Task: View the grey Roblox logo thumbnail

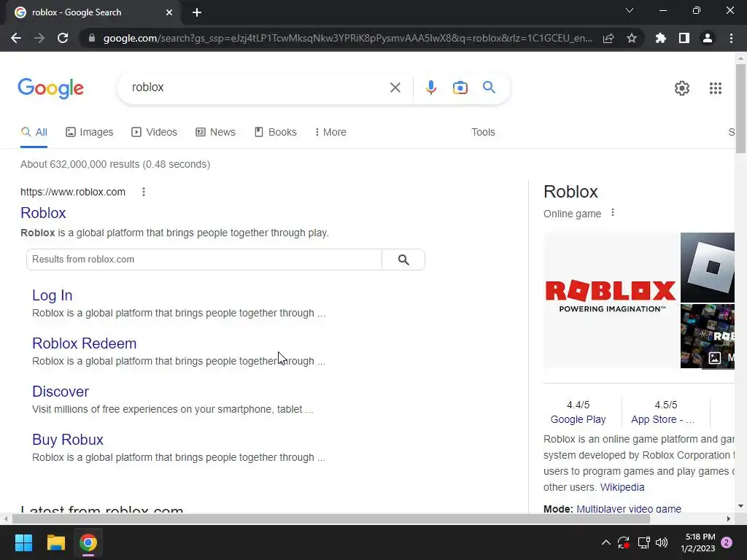Action: coord(708,267)
